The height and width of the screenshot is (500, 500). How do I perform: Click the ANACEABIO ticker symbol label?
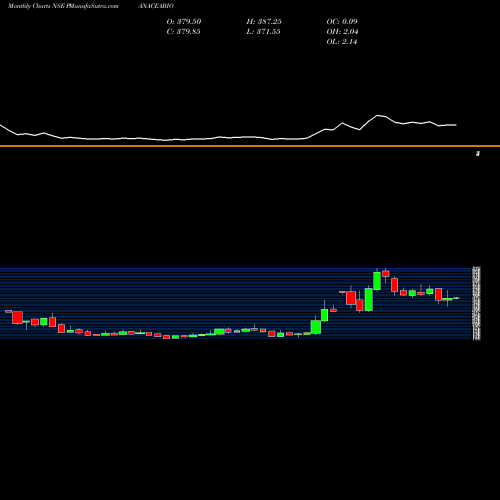coord(156,6)
